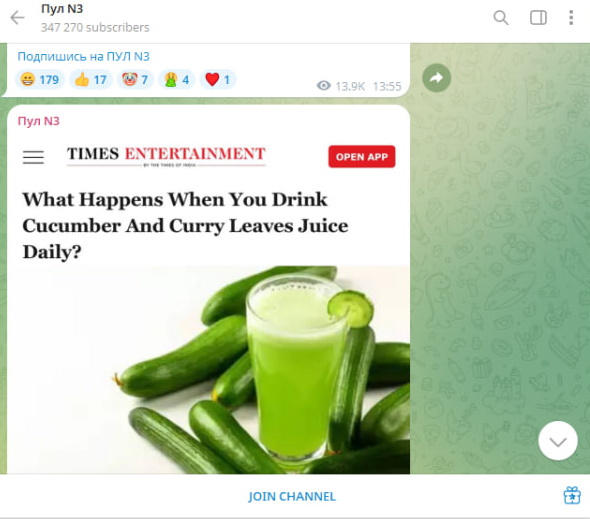This screenshot has width=590, height=519.
Task: Toggle the right sidebar panel icon
Action: (x=538, y=18)
